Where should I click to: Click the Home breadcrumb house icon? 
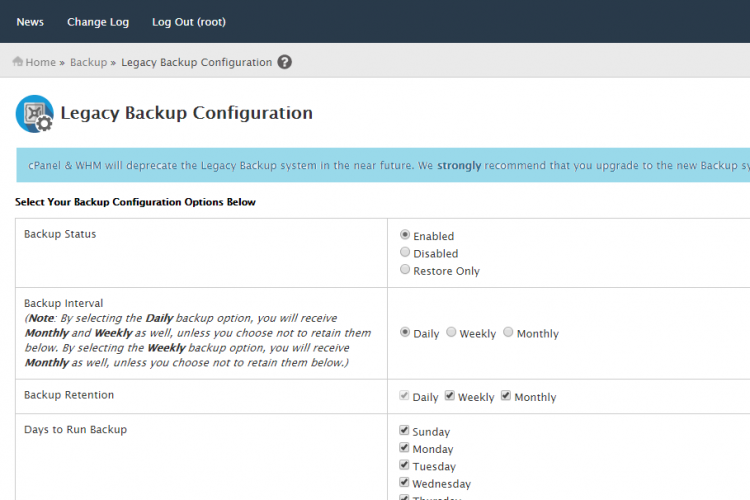pyautogui.click(x=18, y=61)
